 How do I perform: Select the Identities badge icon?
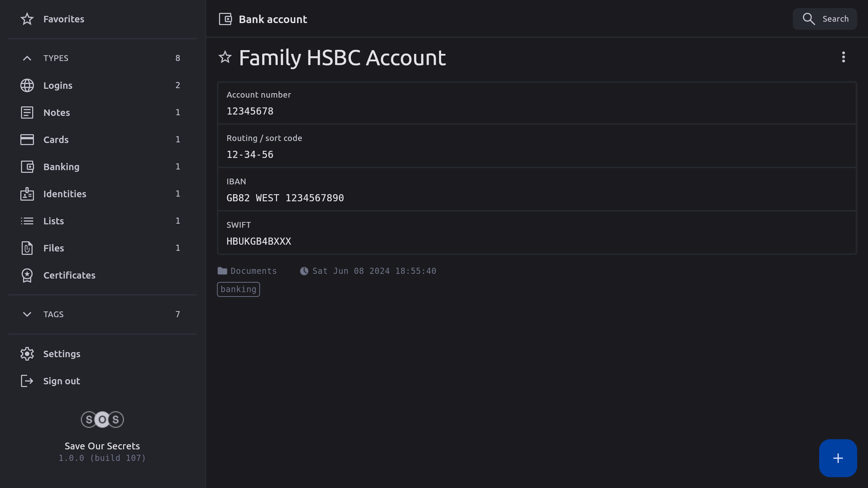pos(27,194)
